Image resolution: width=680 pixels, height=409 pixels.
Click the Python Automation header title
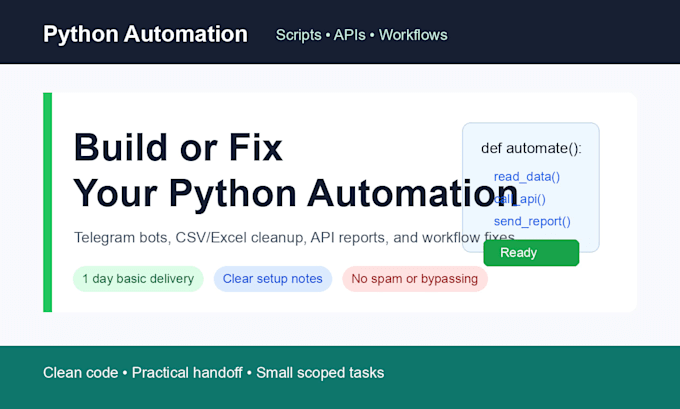[x=145, y=34]
